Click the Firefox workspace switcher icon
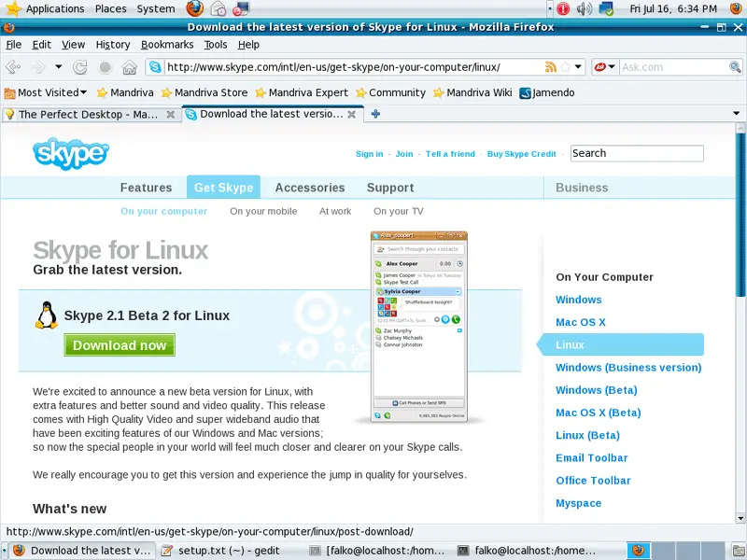Image resolution: width=747 pixels, height=560 pixels. tap(639, 551)
